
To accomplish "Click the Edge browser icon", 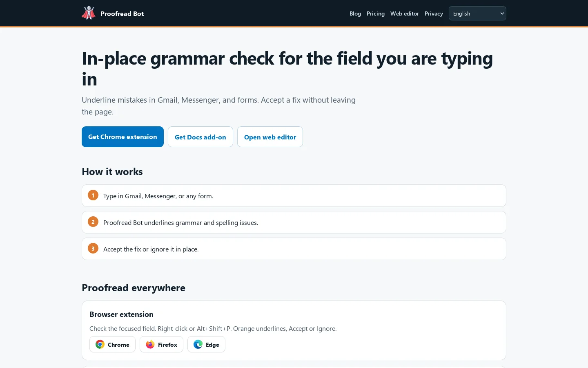I will (198, 344).
